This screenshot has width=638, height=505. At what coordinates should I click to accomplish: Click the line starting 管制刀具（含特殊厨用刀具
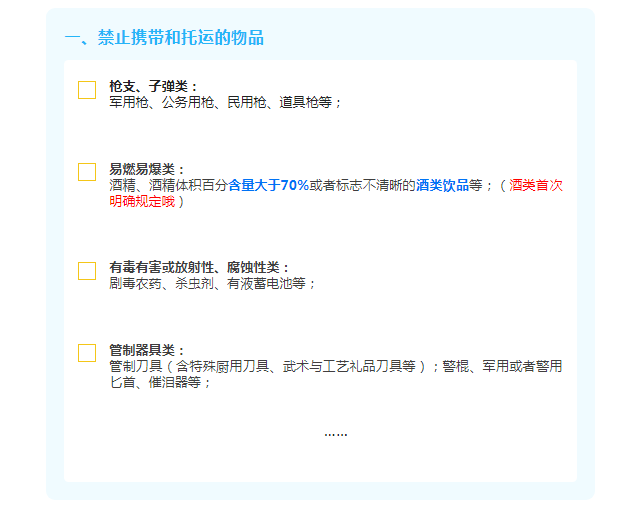[x=336, y=366]
